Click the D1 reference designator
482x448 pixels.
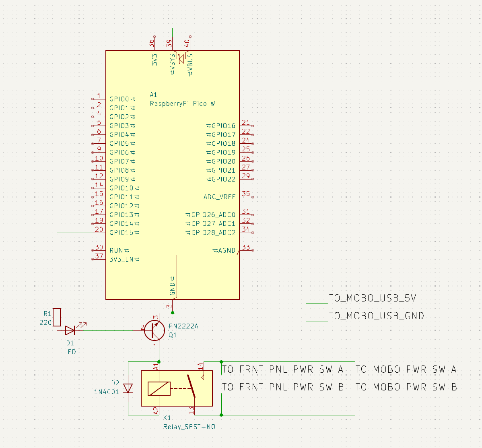click(70, 343)
